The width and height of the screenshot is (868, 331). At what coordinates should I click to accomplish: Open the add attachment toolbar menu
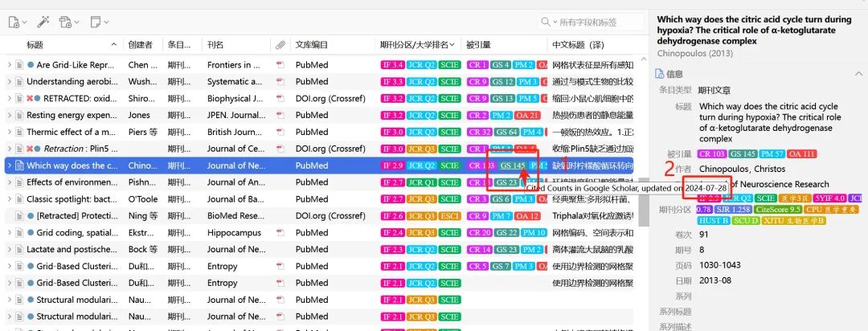[x=68, y=22]
